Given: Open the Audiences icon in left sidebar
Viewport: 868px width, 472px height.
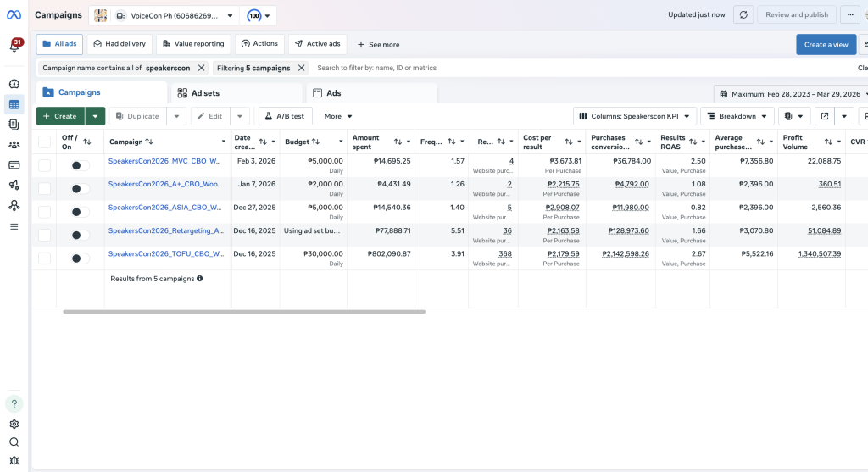Looking at the screenshot, I should [x=14, y=145].
